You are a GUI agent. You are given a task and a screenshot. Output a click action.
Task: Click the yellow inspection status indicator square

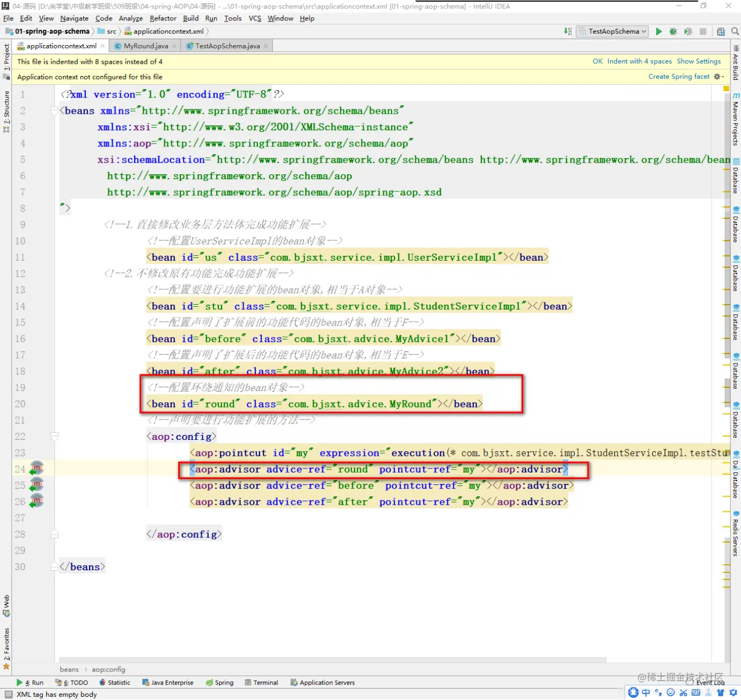727,89
